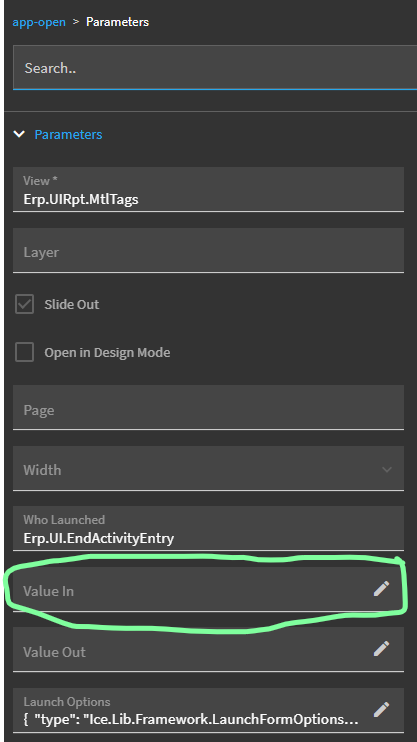Viewport: 417px width, 742px height.
Task: Select the Width combo box field
Action: [208, 468]
